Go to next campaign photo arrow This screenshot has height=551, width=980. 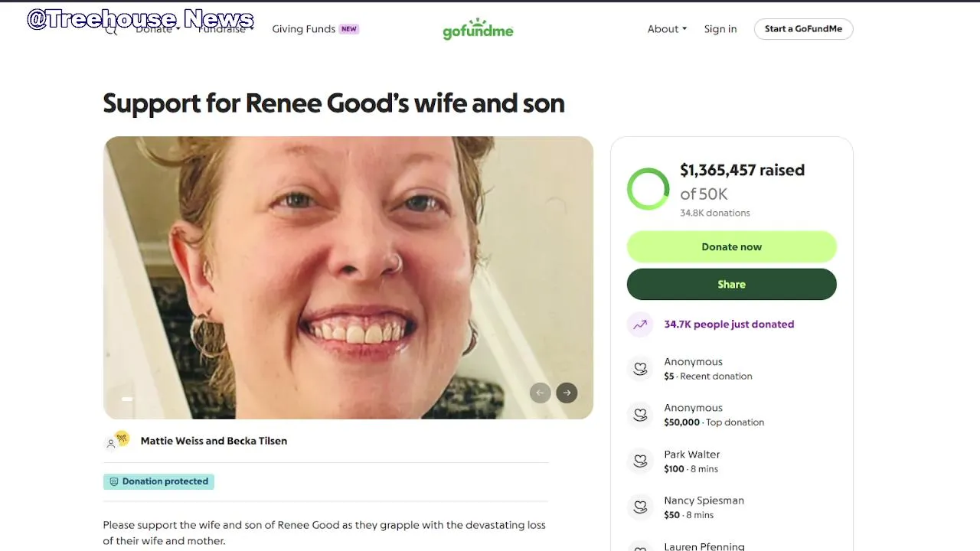coord(567,393)
